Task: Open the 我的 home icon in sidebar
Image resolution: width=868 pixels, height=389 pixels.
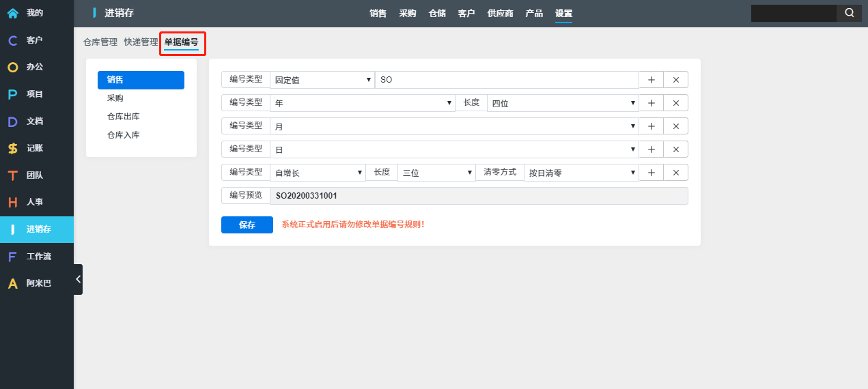Action: (13, 13)
